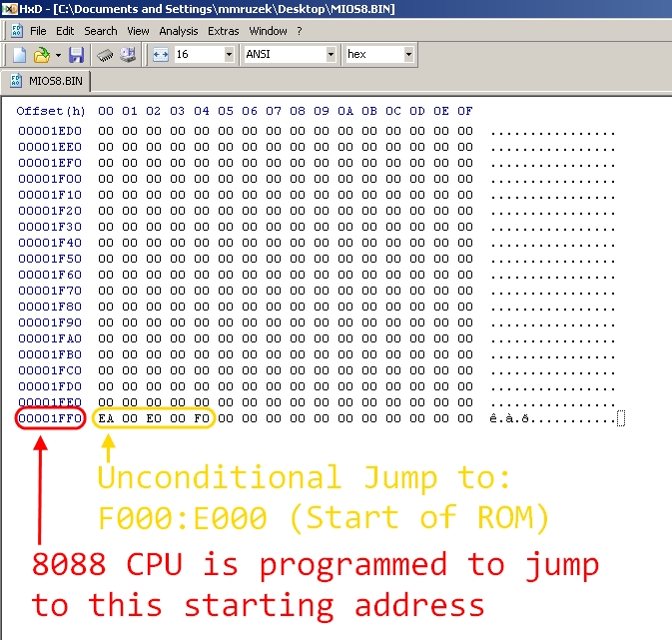Switch to the MIOS8.BIN tab
The width and height of the screenshot is (672, 640).
(47, 80)
